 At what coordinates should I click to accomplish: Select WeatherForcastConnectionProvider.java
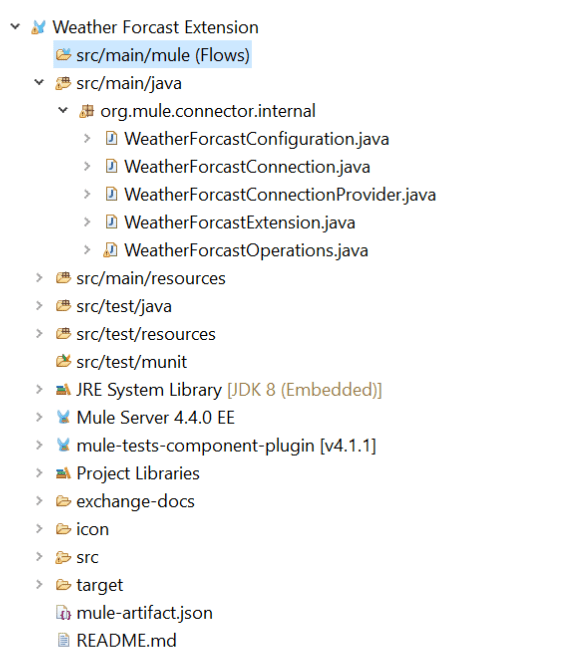pyautogui.click(x=280, y=195)
